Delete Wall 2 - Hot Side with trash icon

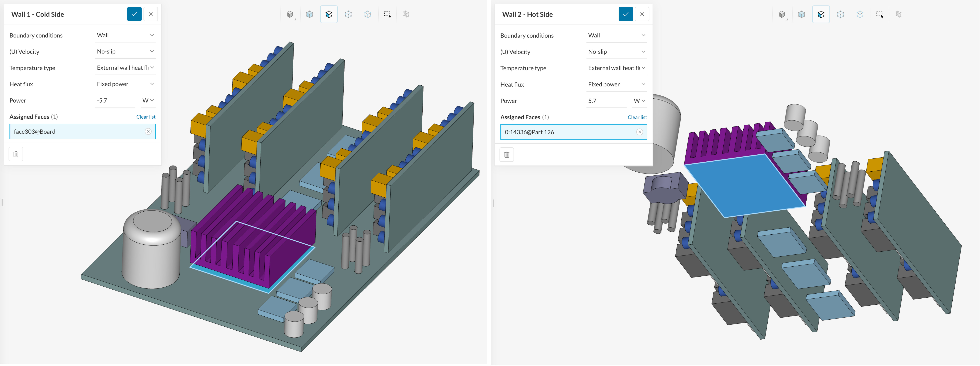[506, 155]
